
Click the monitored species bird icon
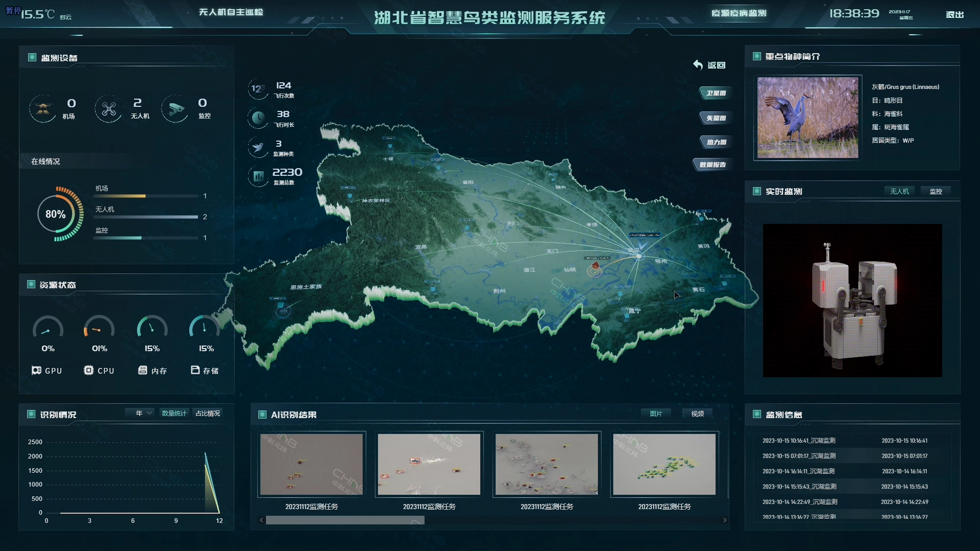tap(258, 147)
